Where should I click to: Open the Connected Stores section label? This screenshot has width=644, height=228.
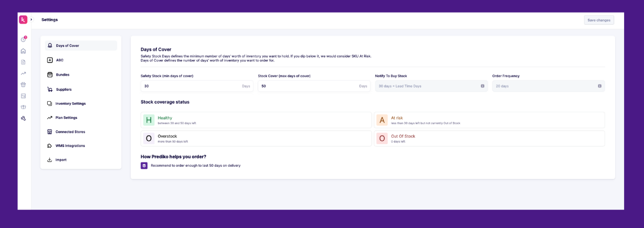[x=70, y=132]
